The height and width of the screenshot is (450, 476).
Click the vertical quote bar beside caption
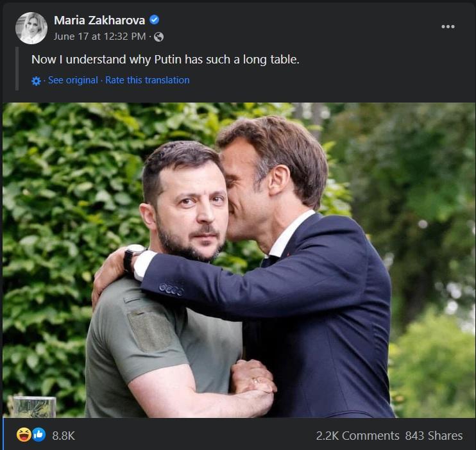pyautogui.click(x=17, y=69)
